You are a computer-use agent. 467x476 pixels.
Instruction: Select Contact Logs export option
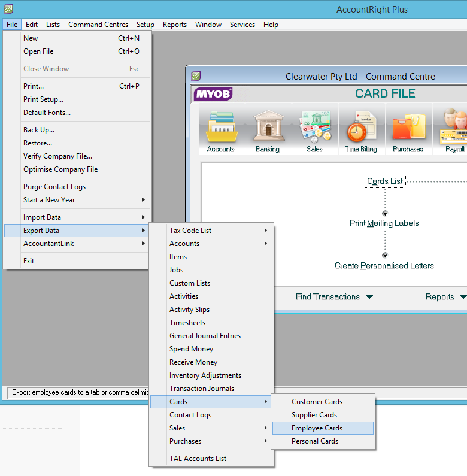[x=211, y=415]
